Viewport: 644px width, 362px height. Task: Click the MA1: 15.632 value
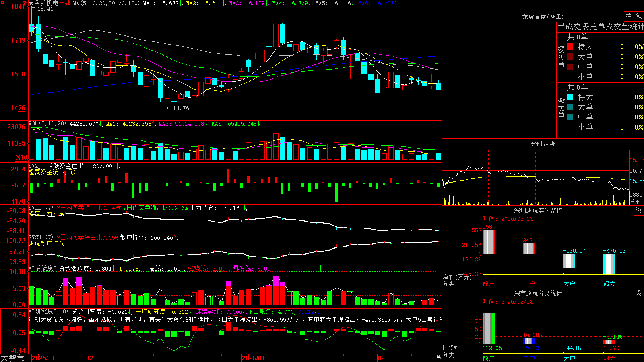coord(161,3)
